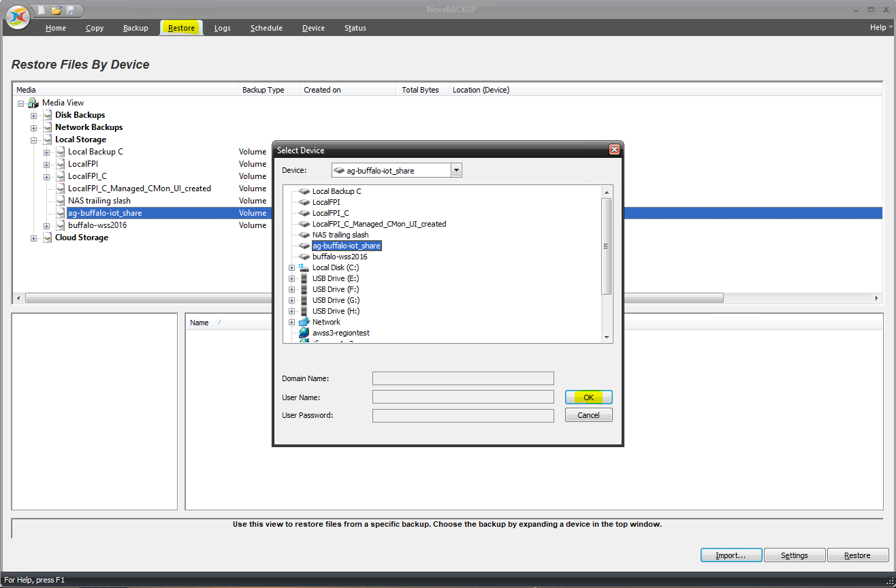Click LocalFPI_C_Managed_CMon_UI_created icon in Media tree
Screen dimensions: 896x588
point(60,189)
